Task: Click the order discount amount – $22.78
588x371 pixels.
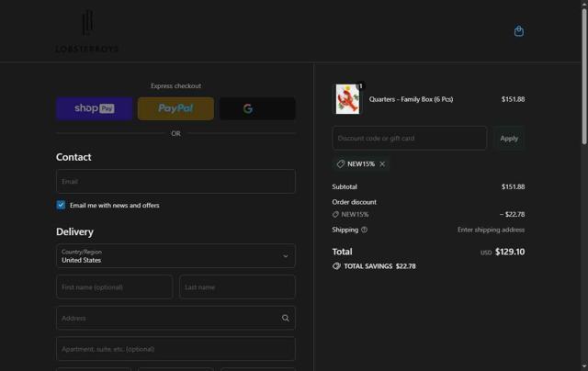Action: [512, 214]
